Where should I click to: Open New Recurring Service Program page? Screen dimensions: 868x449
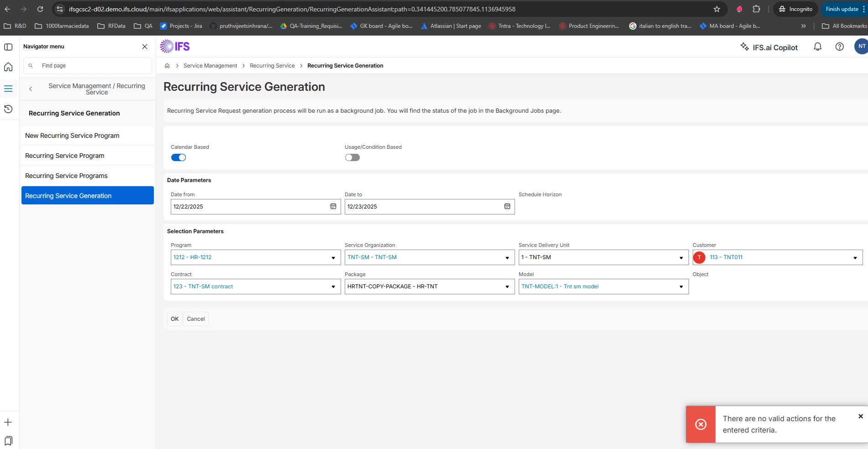coord(72,136)
